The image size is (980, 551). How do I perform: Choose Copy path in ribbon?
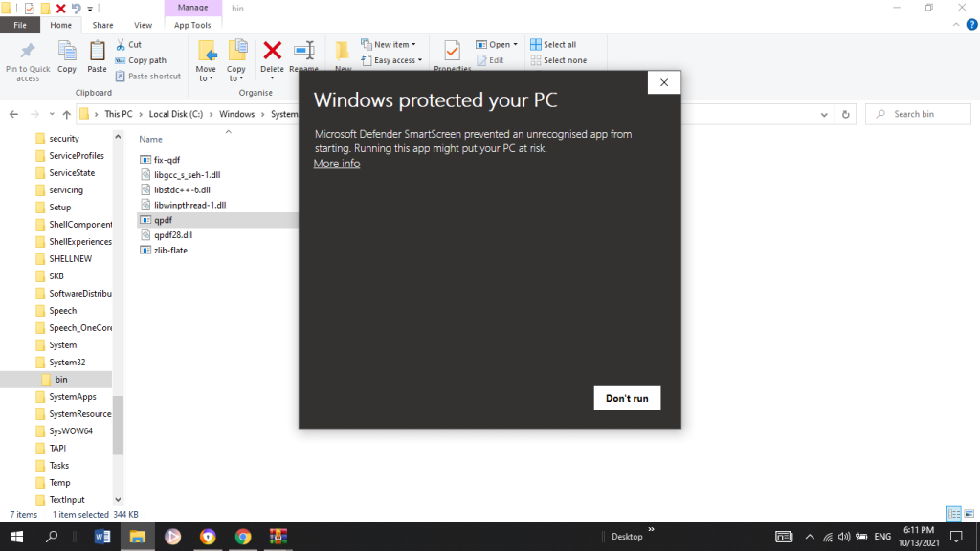pos(141,60)
